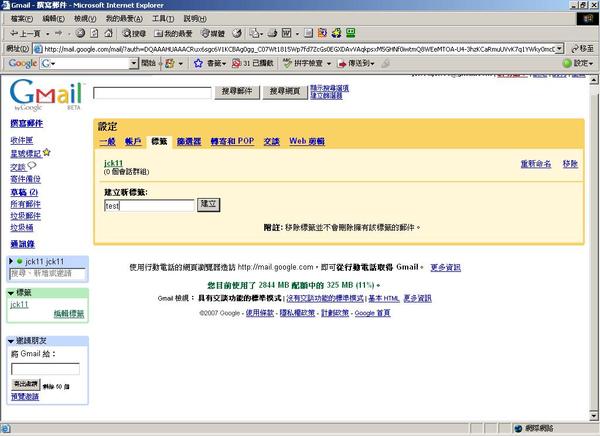Viewport: 600px width, 436px height.
Task: Open the 媒體 media toolbar button
Action: click(x=213, y=33)
